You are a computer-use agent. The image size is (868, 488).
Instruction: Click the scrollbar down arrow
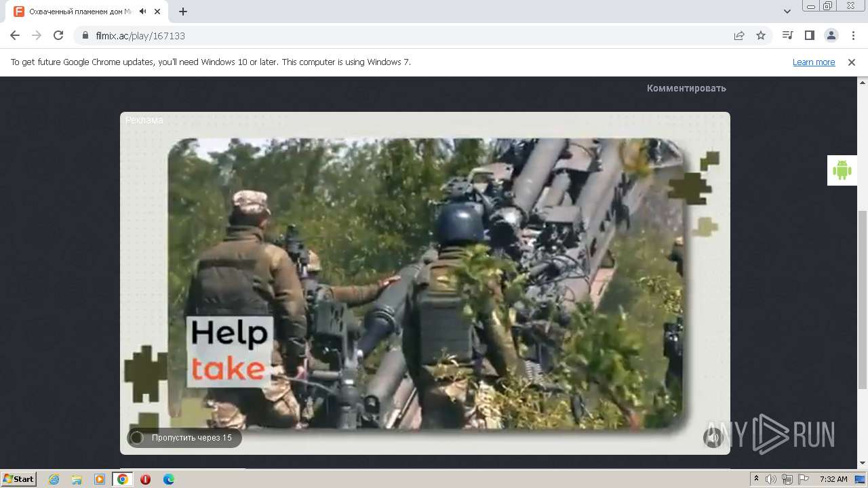click(x=863, y=464)
